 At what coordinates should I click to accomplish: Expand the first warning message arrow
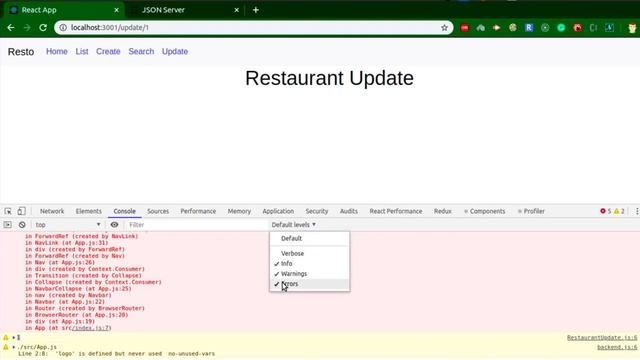13,338
